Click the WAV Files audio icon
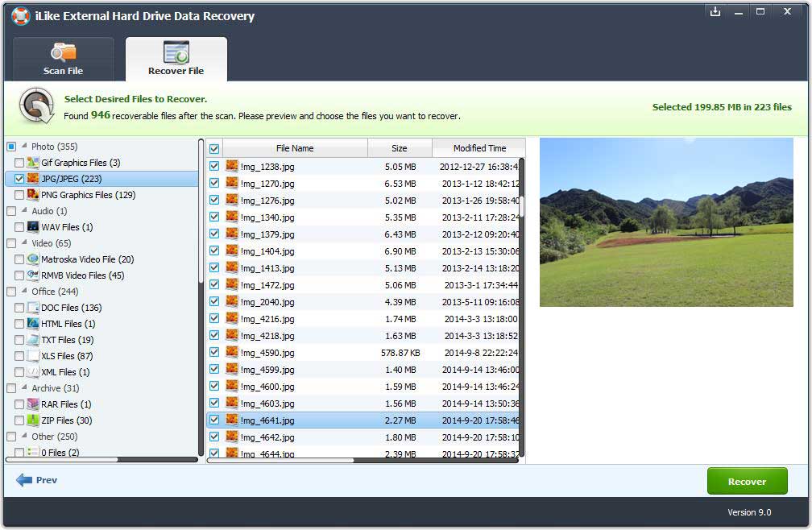Image resolution: width=812 pixels, height=530 pixels. (x=33, y=227)
